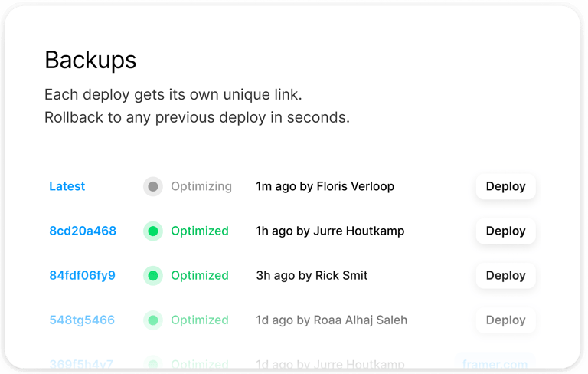The height and width of the screenshot is (374, 588).
Task: Click green status dot for 84fdf06fy9
Action: tap(153, 275)
